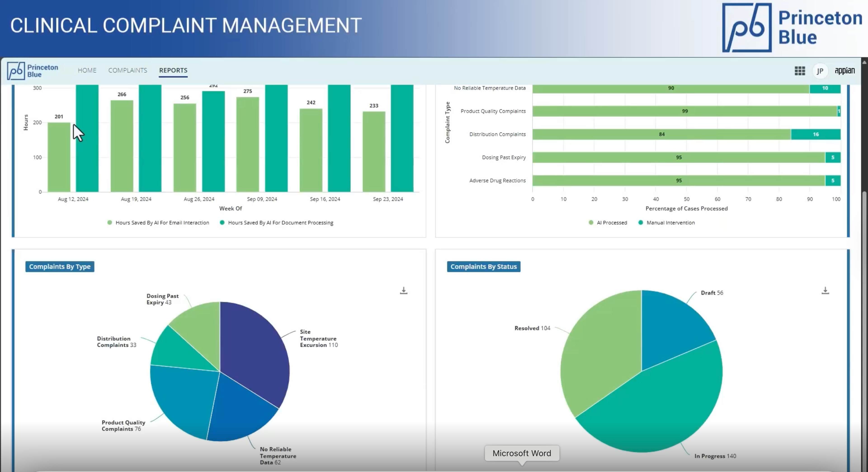Click the Resolved 104 label
Image resolution: width=868 pixels, height=472 pixels.
(x=532, y=328)
